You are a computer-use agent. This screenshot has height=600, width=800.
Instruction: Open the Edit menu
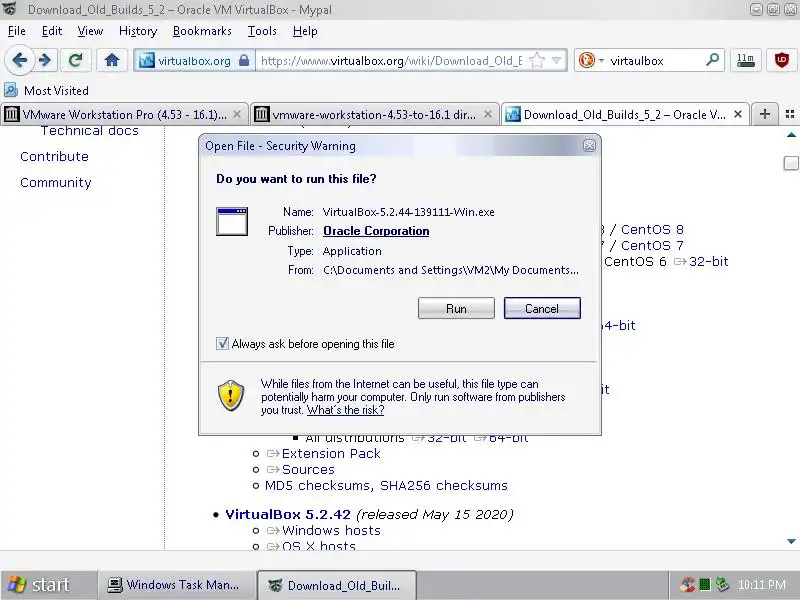coord(52,31)
